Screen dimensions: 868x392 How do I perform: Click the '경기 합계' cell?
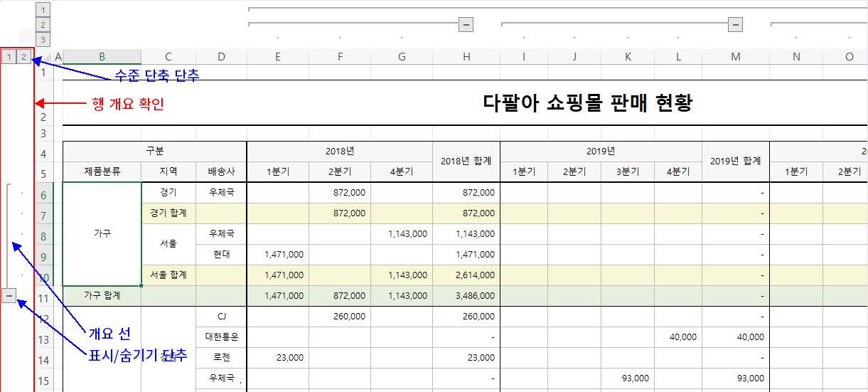pyautogui.click(x=168, y=213)
